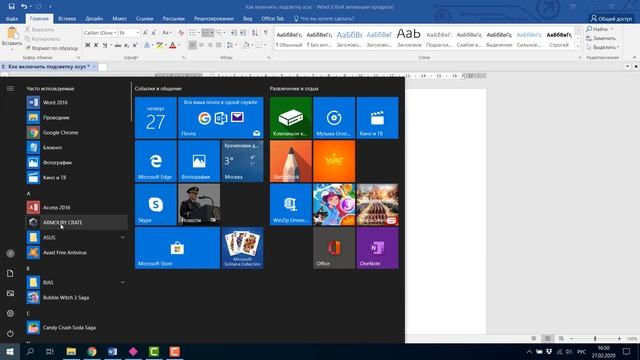Open taskbar search magnifier
This screenshot has width=640, height=360.
[x=30, y=351]
